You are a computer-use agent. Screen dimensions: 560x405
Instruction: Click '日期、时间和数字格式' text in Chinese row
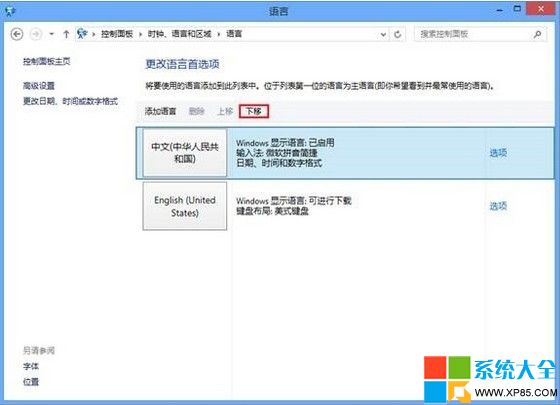click(x=279, y=163)
